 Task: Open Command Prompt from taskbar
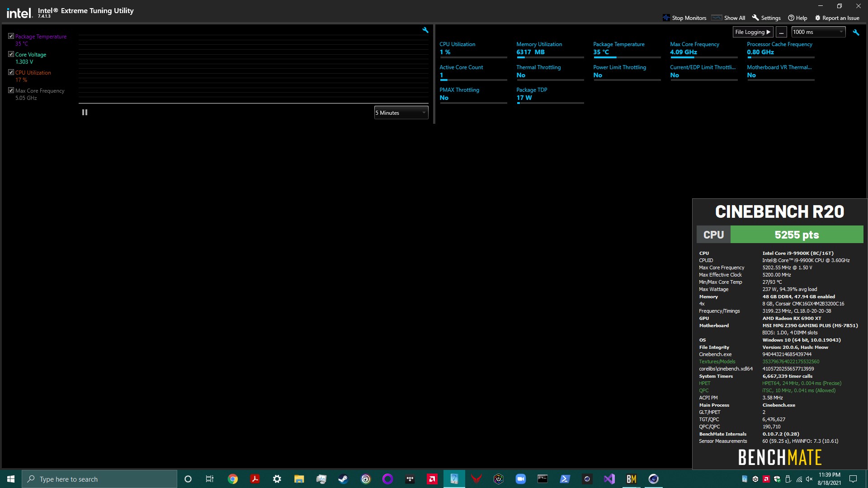(543, 479)
